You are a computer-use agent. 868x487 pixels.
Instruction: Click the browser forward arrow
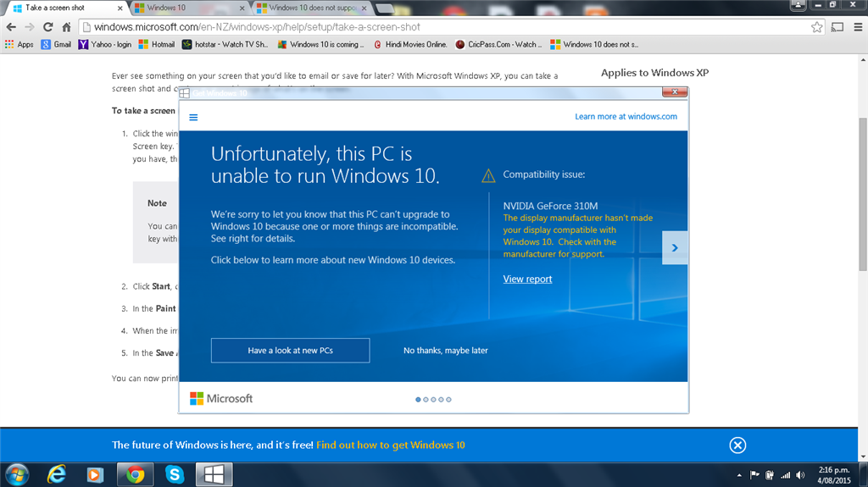click(30, 27)
